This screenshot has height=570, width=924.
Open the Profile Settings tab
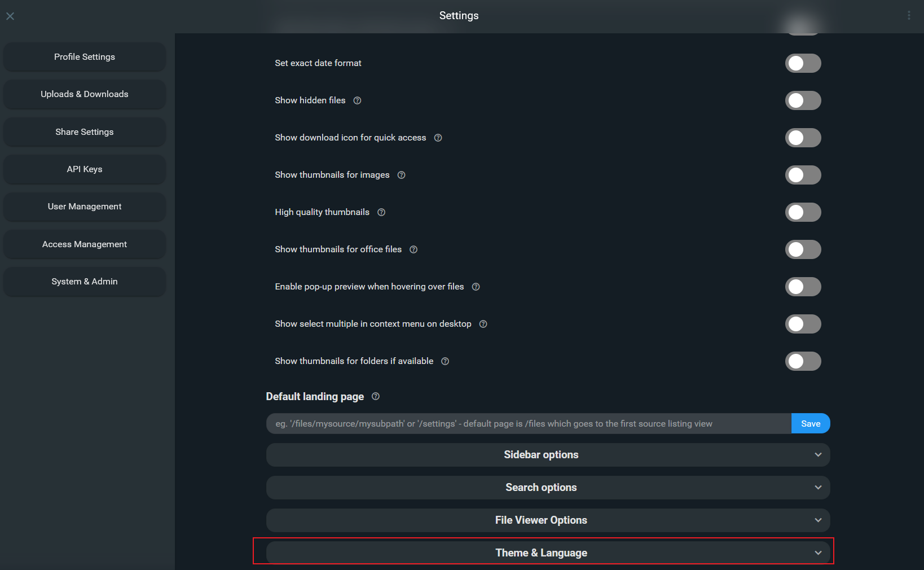tap(85, 57)
